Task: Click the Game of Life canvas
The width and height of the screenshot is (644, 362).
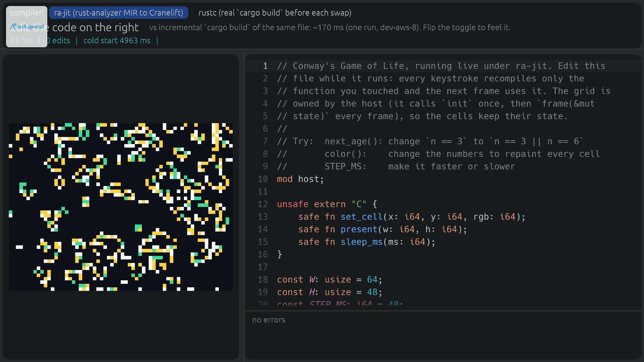Action: (x=121, y=207)
